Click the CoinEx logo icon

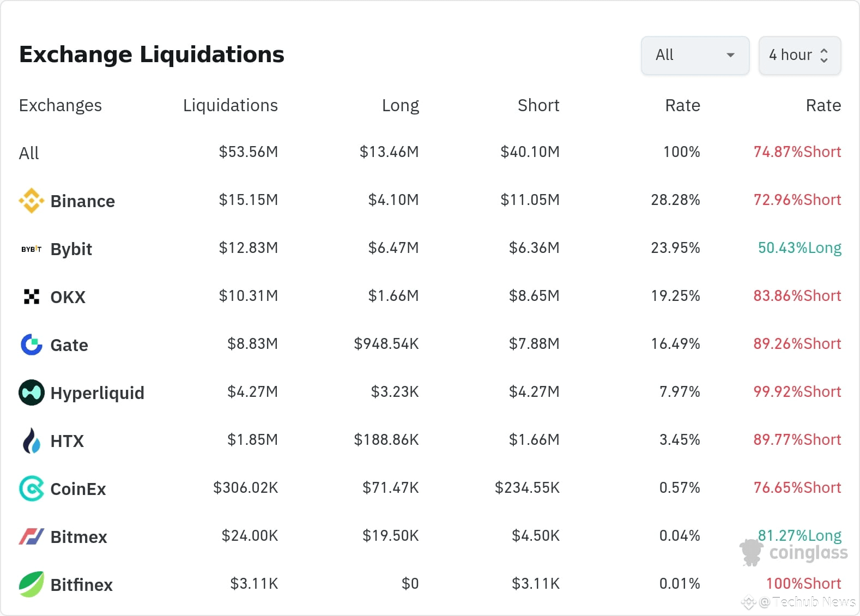(32, 488)
